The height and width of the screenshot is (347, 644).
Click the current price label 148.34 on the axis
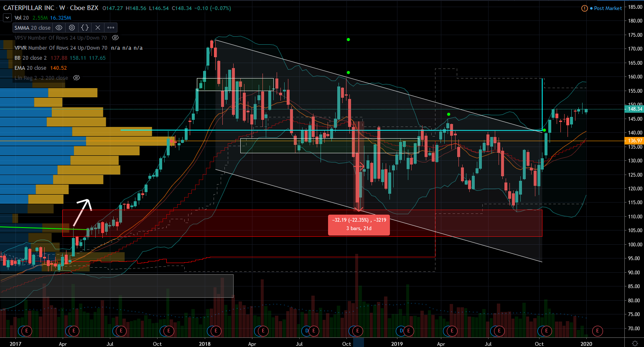(634, 109)
